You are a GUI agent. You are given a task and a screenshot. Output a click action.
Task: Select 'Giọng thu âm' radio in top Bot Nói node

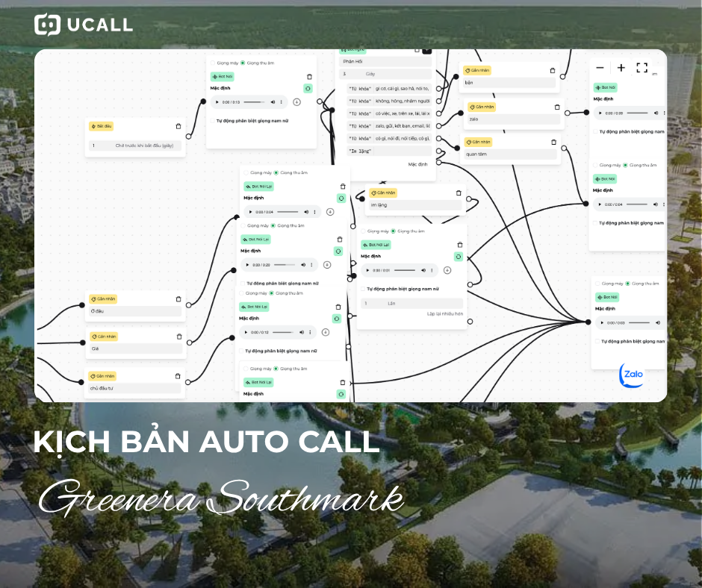[243, 63]
